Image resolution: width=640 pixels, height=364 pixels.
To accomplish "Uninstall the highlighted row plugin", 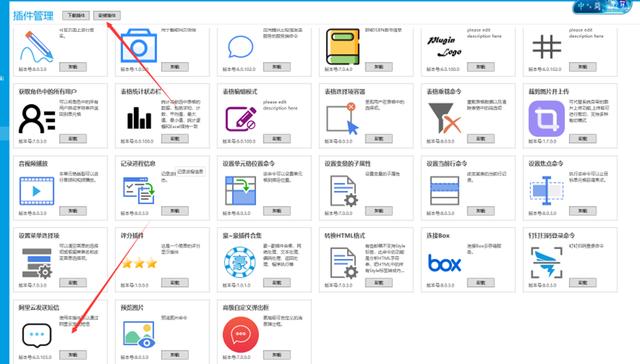I will click(x=481, y=211).
